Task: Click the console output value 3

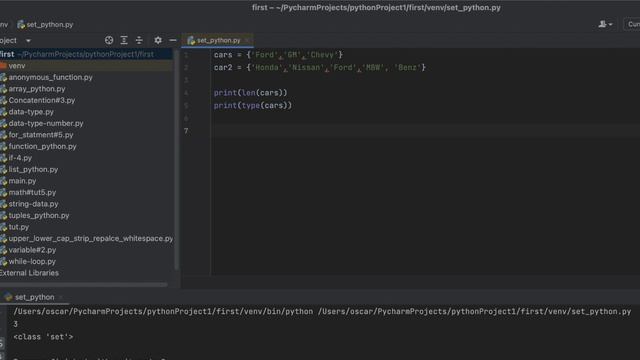Action: (x=16, y=324)
